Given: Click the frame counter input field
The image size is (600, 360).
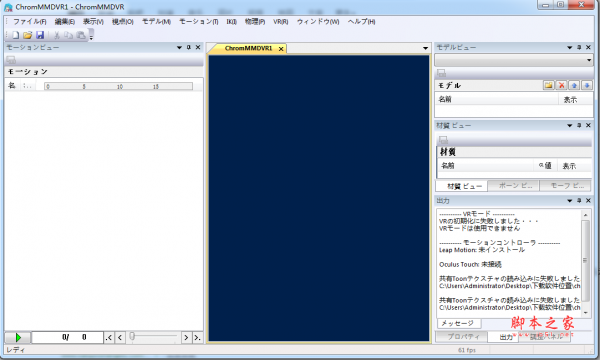Looking at the screenshot, I should coord(67,337).
